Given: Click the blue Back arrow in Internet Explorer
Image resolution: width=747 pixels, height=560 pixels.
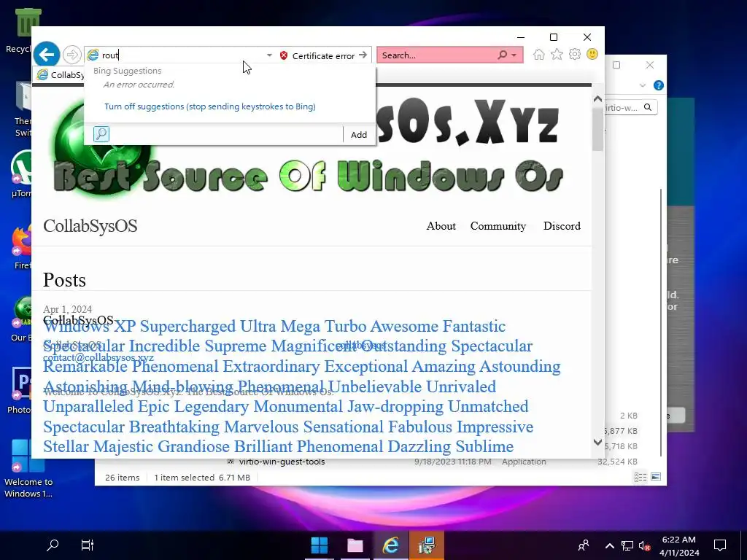Looking at the screenshot, I should tap(47, 55).
